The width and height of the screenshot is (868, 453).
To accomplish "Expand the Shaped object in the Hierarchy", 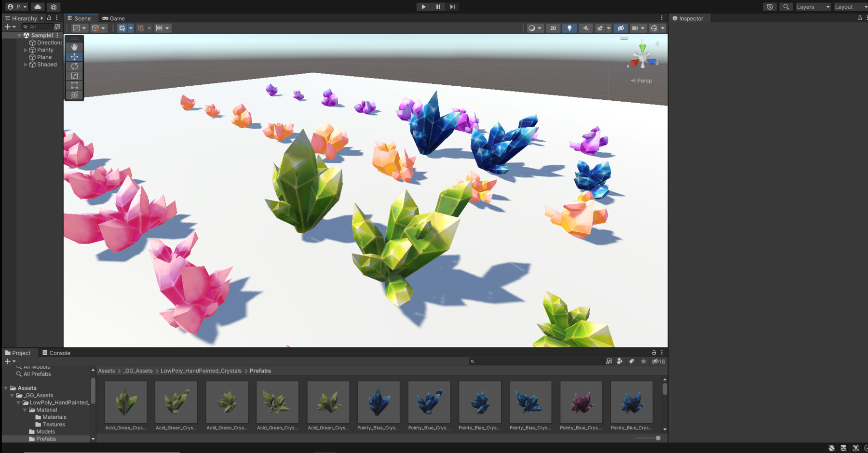I will click(x=25, y=64).
